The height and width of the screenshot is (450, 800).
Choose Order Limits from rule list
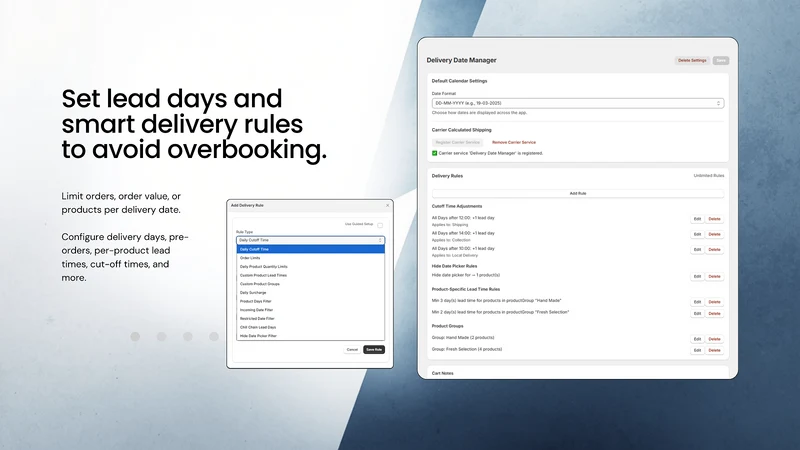pos(310,258)
